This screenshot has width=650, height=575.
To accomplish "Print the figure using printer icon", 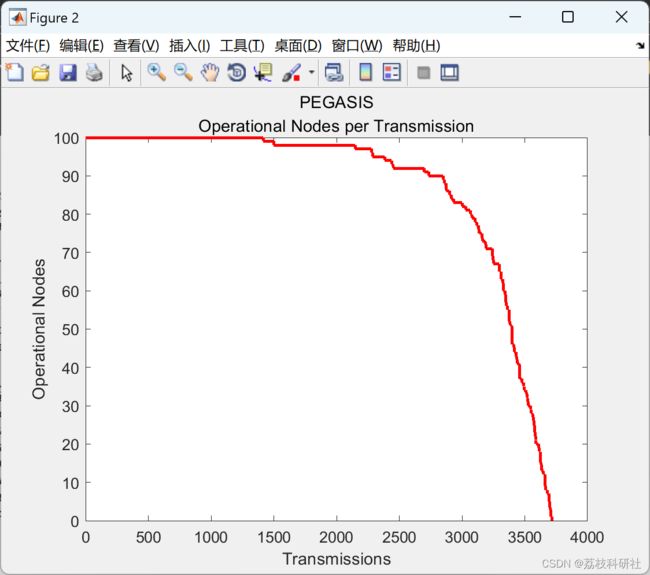I will pyautogui.click(x=94, y=73).
